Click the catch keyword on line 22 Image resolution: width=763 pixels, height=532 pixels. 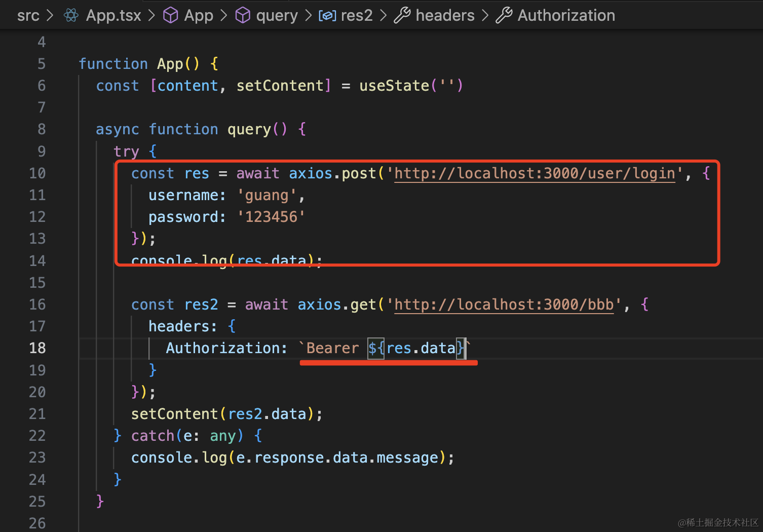pyautogui.click(x=152, y=436)
